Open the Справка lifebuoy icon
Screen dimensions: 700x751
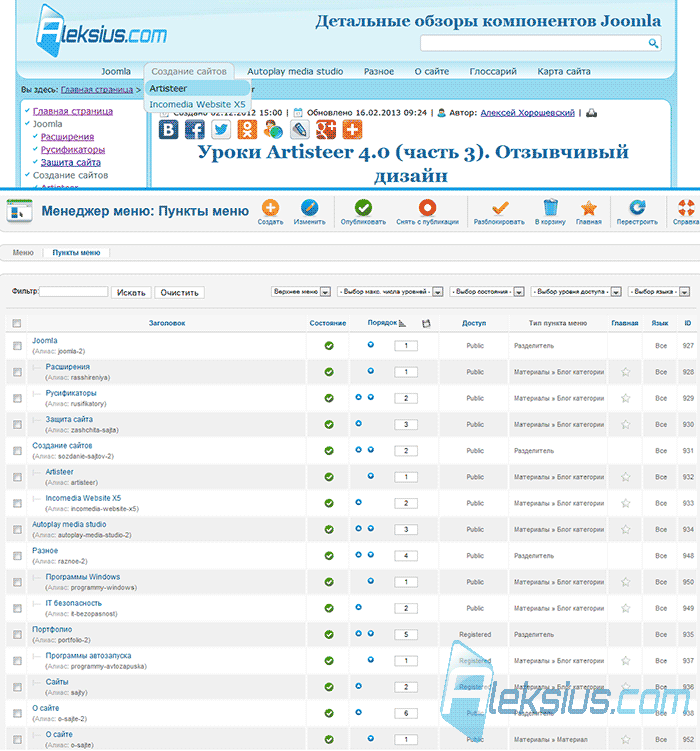tap(686, 208)
